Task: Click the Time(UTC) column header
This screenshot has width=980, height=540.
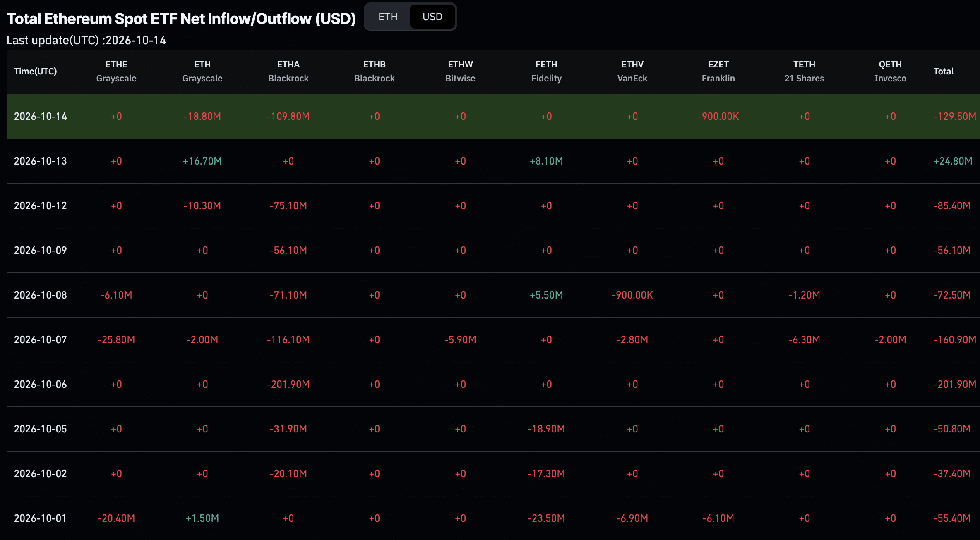Action: (x=36, y=71)
